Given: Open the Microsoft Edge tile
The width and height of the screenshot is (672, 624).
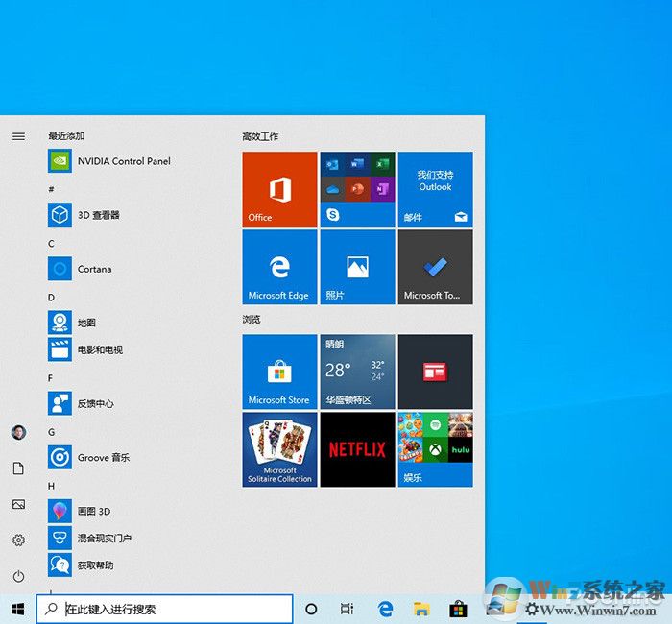Looking at the screenshot, I should (279, 267).
